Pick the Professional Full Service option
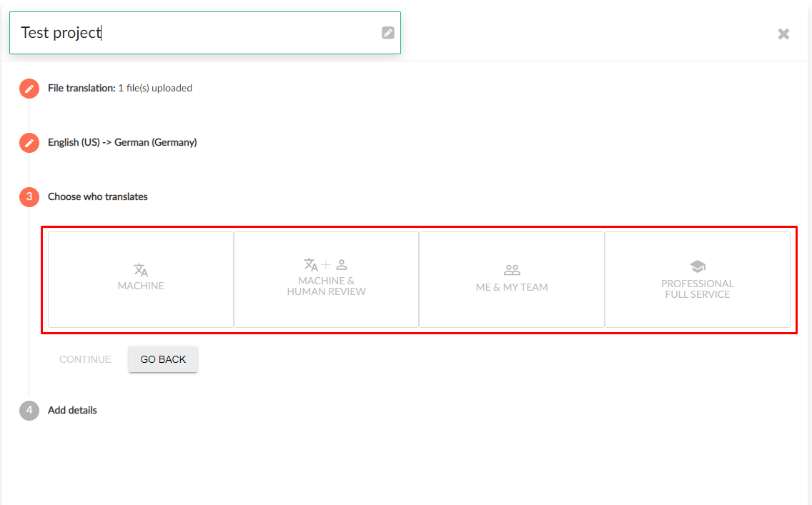 click(x=698, y=279)
